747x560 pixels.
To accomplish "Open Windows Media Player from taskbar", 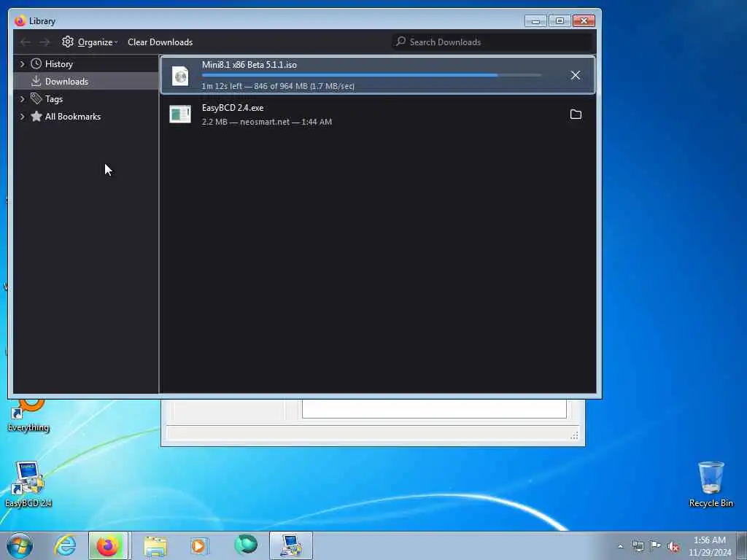I will 199,545.
